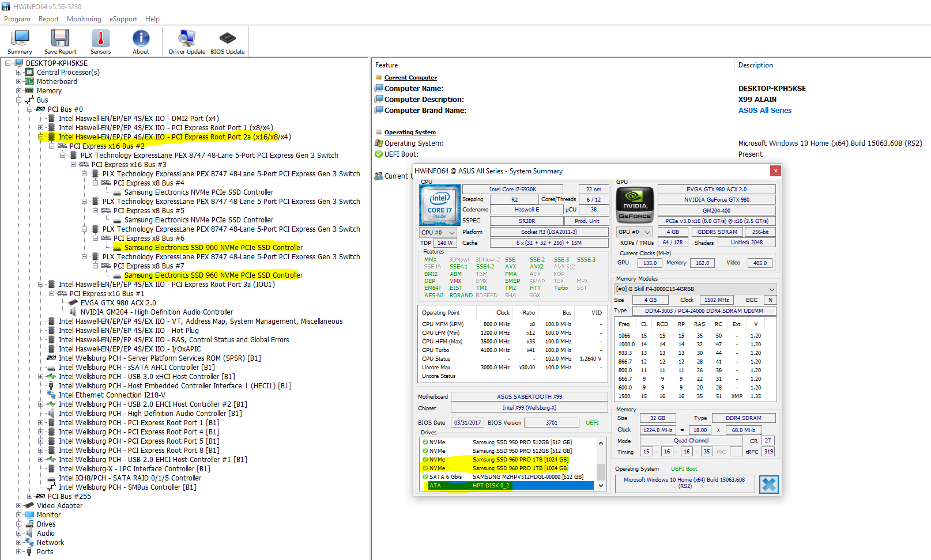Select highlighted PCI Express Root Port 2a row

[x=175, y=137]
